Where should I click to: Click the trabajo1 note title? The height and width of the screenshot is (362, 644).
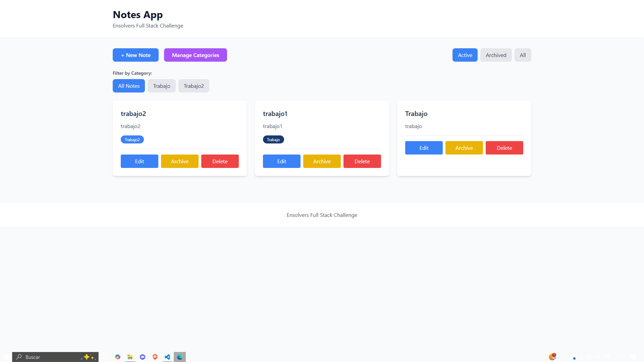(275, 114)
